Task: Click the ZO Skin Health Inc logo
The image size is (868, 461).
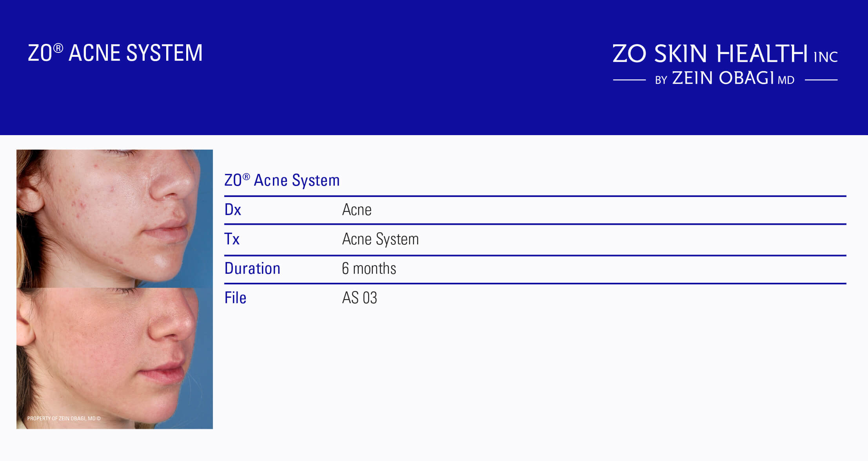Action: [725, 65]
